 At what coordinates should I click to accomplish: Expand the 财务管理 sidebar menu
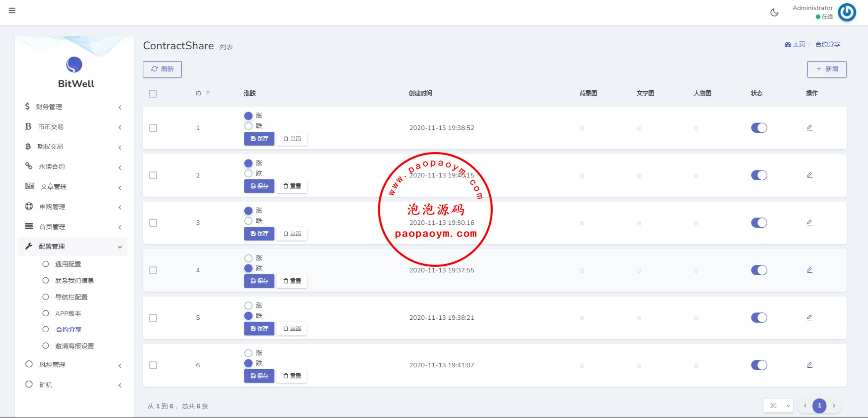(74, 107)
